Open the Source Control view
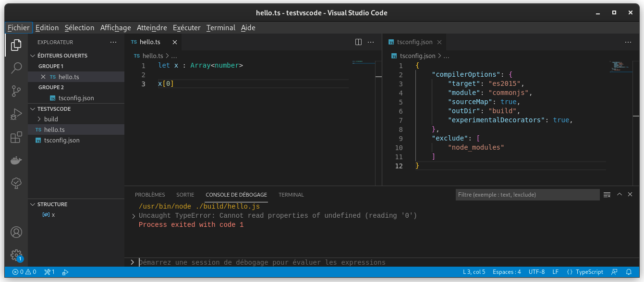 [16, 91]
